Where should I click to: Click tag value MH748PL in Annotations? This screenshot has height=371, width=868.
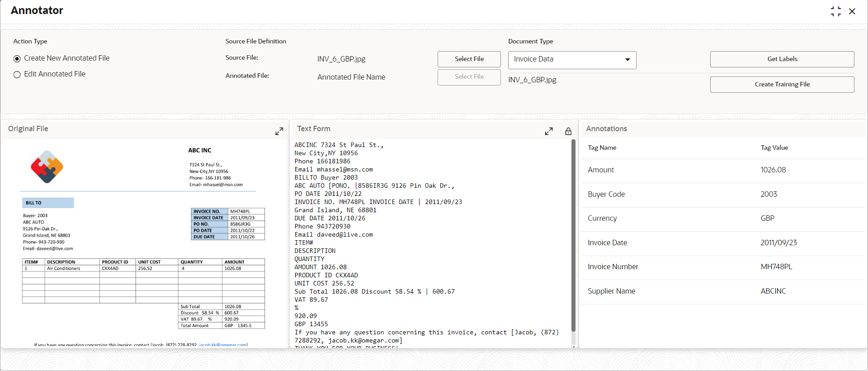coord(777,267)
